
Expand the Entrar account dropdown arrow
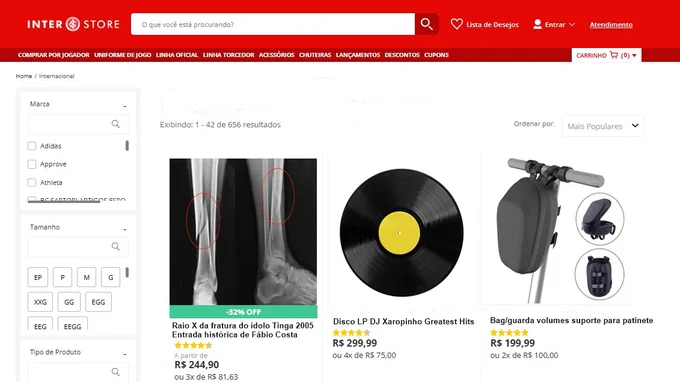572,24
